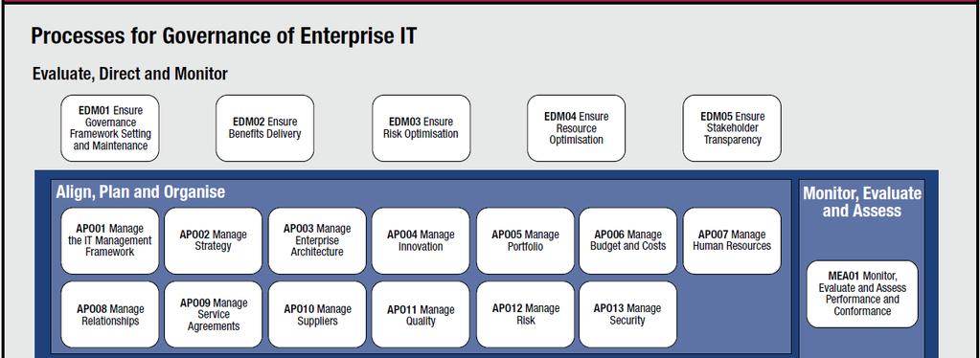Click EDM03 Ensure Risk Optimisation box
This screenshot has width=980, height=358.
(x=422, y=128)
